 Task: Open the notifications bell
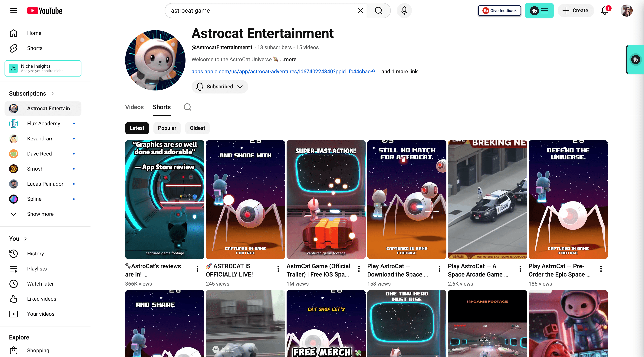coord(604,11)
